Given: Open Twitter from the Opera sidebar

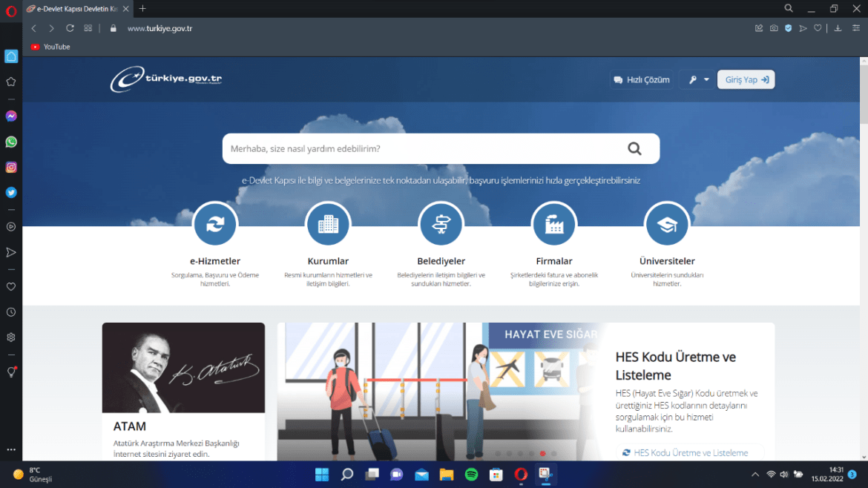Looking at the screenshot, I should pyautogui.click(x=11, y=193).
